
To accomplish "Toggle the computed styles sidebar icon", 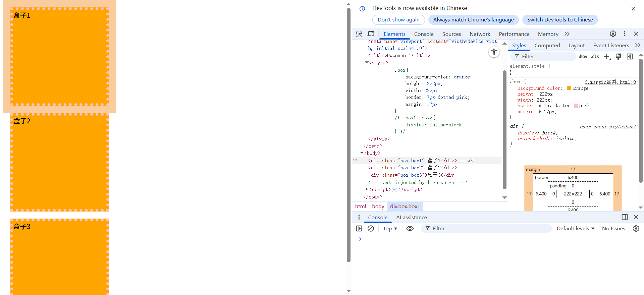I will (630, 57).
